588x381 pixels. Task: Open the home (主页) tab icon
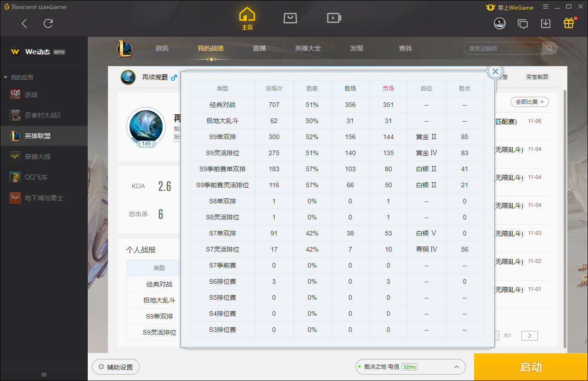click(247, 18)
